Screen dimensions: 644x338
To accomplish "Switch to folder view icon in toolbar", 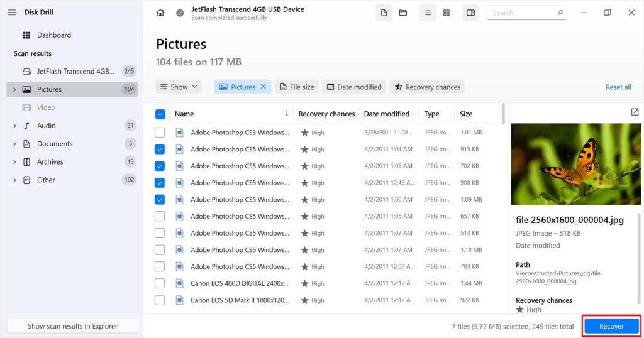I will click(402, 13).
